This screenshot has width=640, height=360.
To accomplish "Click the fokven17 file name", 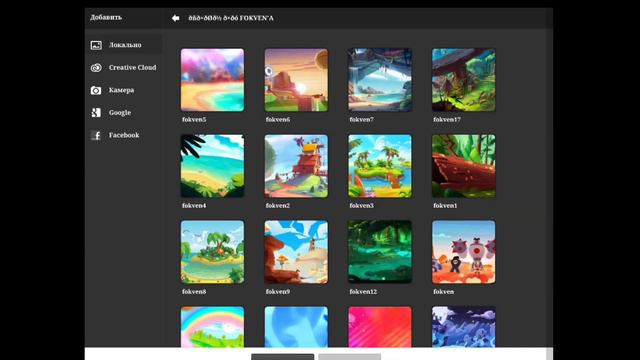I will (x=447, y=120).
